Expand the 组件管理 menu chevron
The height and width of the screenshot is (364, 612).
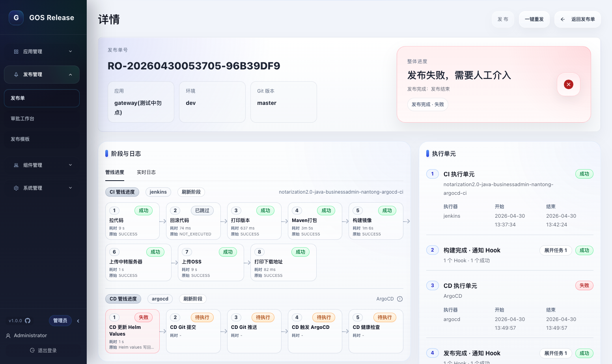pyautogui.click(x=71, y=165)
